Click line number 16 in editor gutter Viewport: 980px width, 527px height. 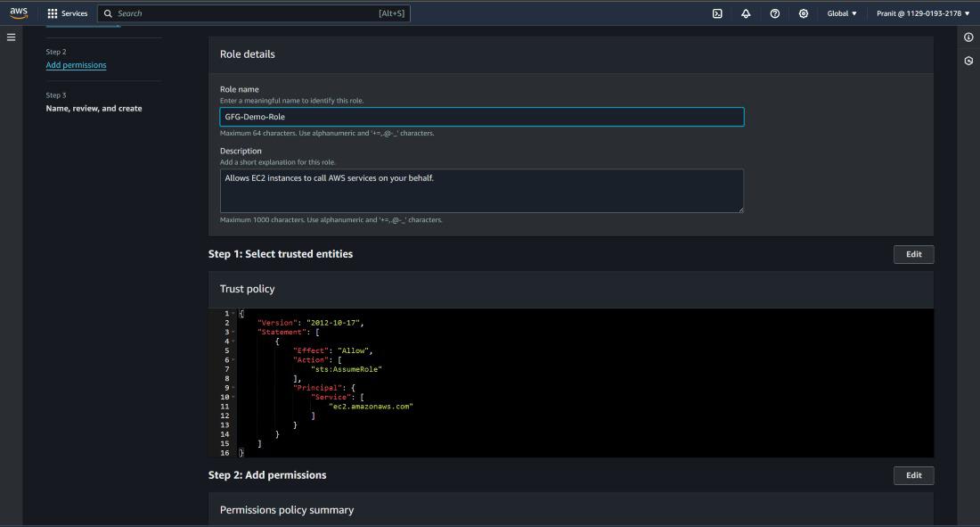coord(225,453)
